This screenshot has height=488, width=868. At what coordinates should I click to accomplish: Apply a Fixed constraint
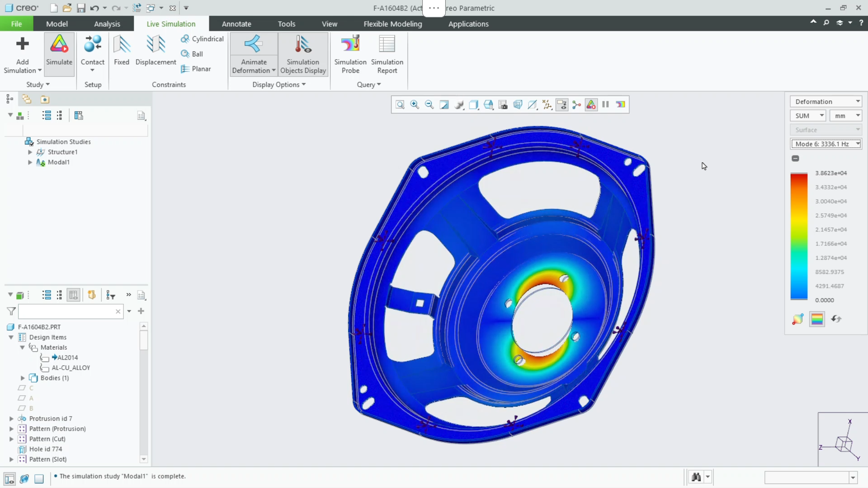pyautogui.click(x=122, y=51)
